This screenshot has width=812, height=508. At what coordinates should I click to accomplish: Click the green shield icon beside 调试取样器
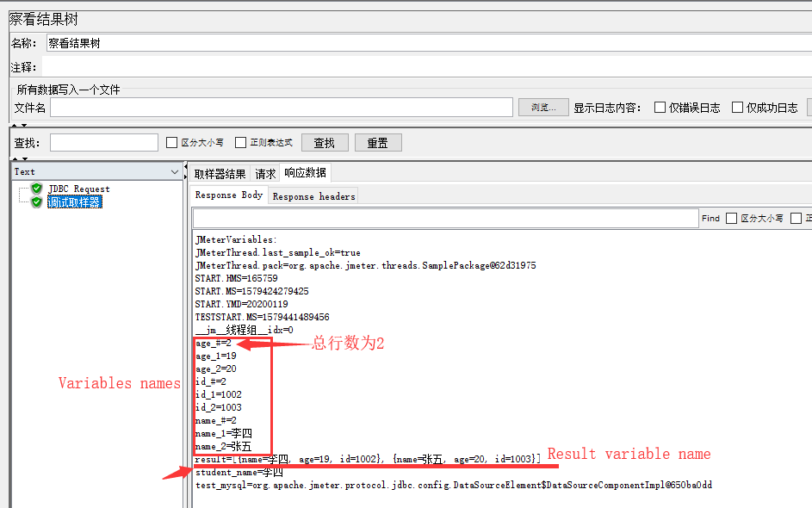[x=36, y=202]
